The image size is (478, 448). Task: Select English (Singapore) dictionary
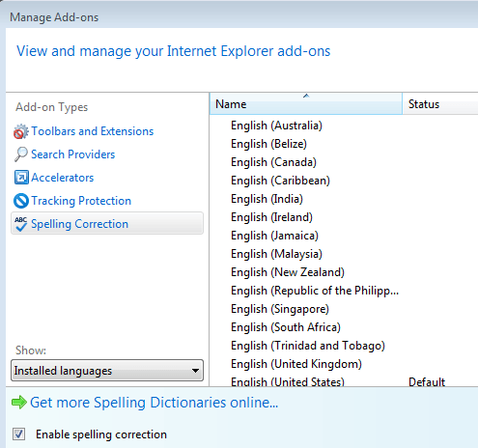[280, 309]
